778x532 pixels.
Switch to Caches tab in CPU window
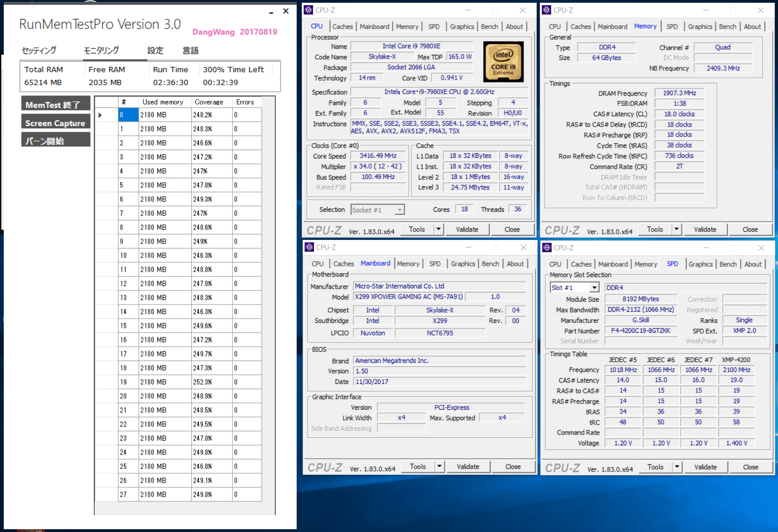point(343,27)
